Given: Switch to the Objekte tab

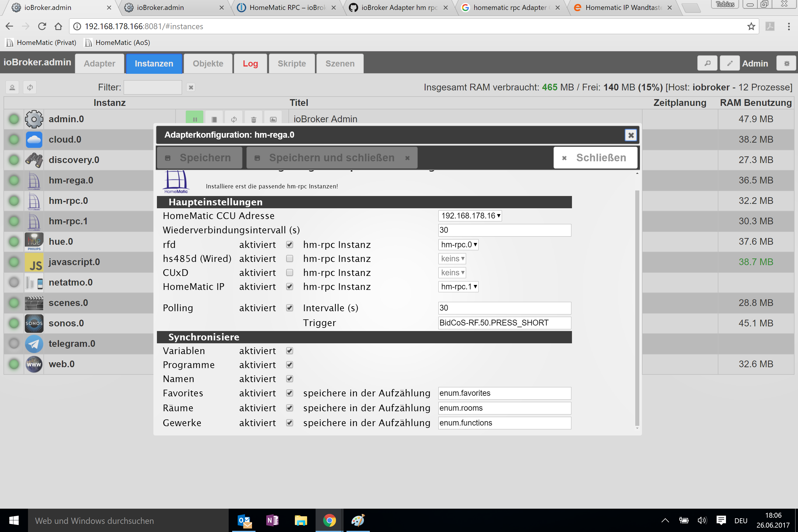Looking at the screenshot, I should (208, 64).
